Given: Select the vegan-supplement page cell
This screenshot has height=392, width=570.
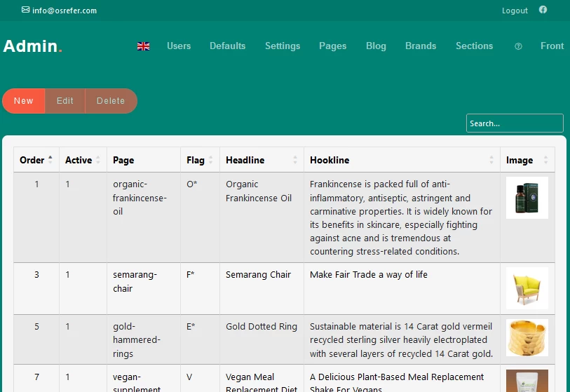Looking at the screenshot, I should point(144,379).
